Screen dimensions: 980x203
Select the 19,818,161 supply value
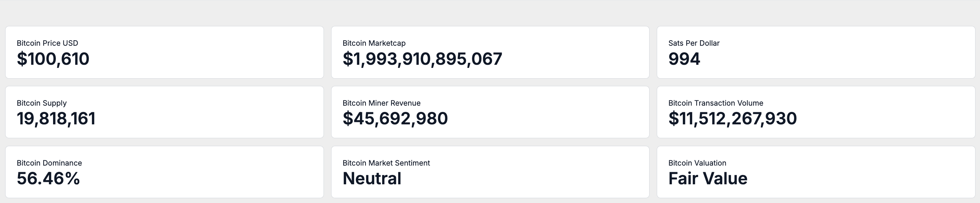[x=56, y=118]
